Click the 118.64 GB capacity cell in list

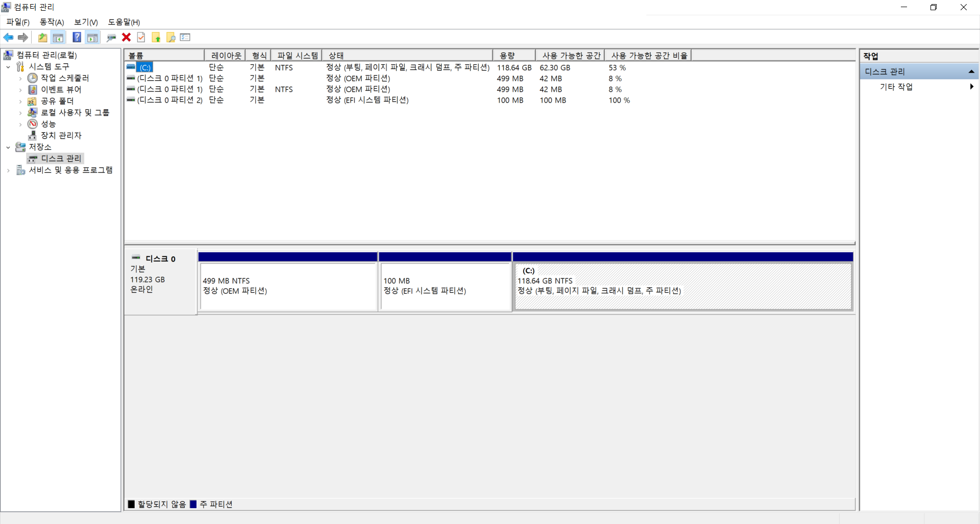(514, 67)
